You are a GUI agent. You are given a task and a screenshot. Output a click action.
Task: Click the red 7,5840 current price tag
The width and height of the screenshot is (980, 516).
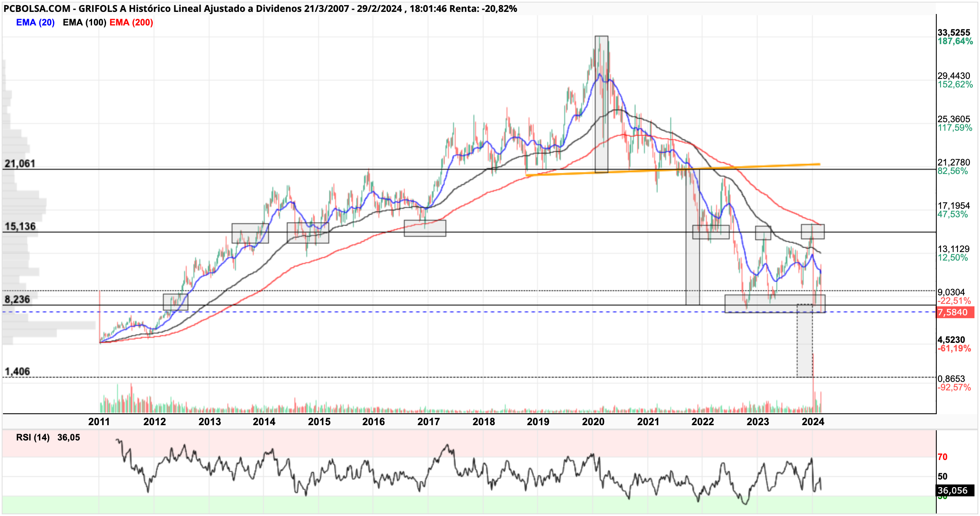click(955, 312)
